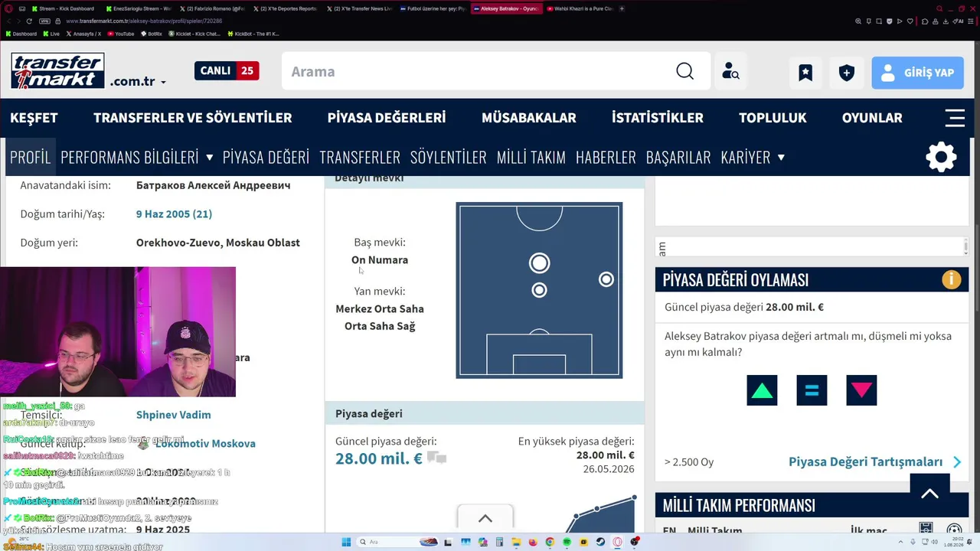Select the BAŞARILAR tab

(x=678, y=157)
